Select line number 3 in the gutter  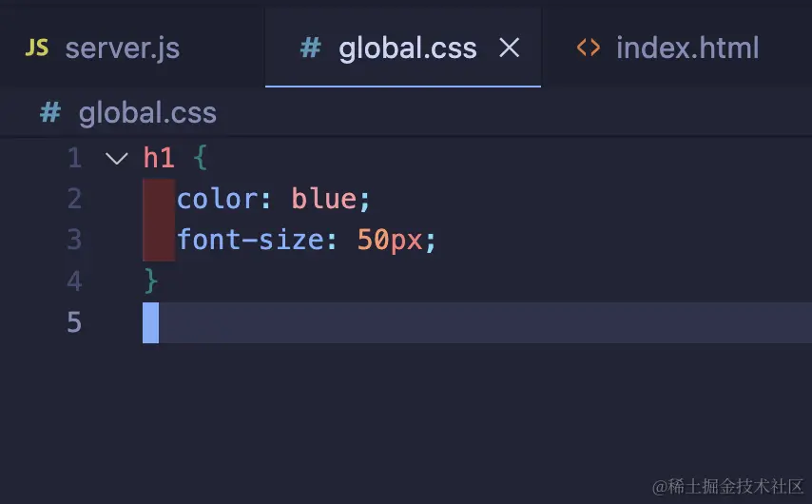tap(74, 240)
